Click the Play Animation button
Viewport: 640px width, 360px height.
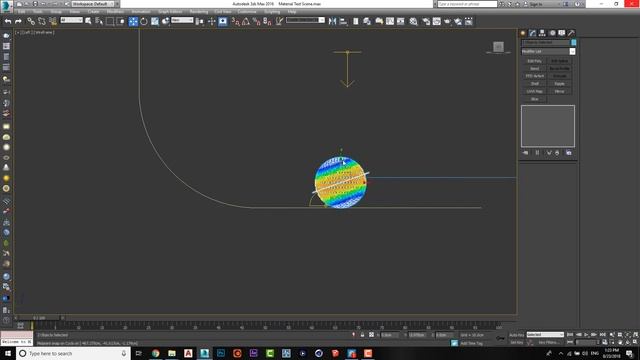click(x=586, y=335)
